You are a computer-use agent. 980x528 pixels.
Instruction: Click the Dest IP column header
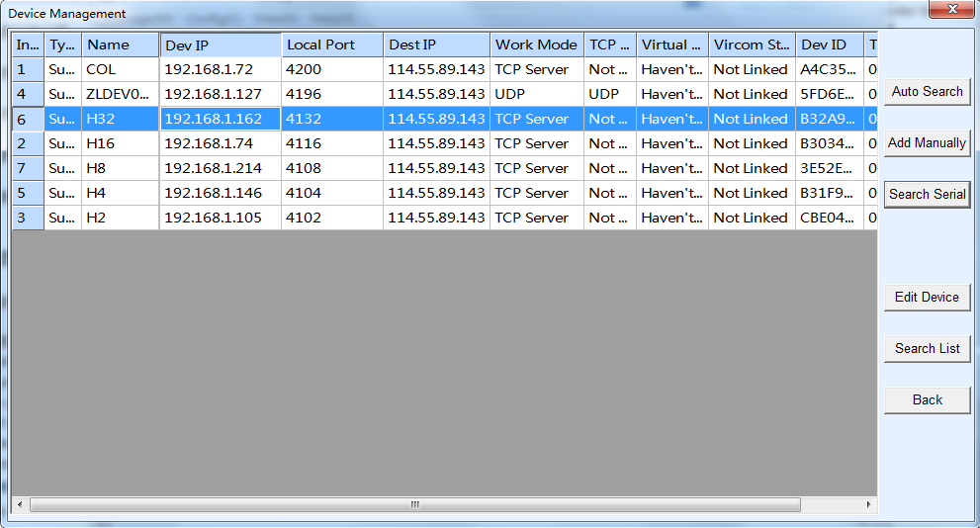click(435, 45)
